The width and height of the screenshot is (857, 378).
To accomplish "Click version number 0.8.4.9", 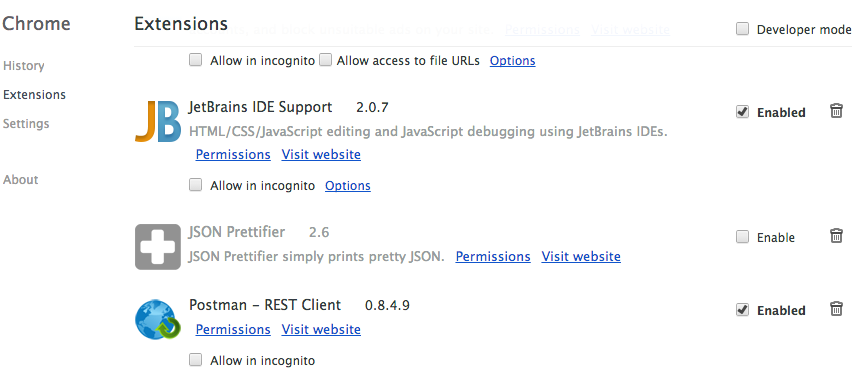I will (388, 305).
